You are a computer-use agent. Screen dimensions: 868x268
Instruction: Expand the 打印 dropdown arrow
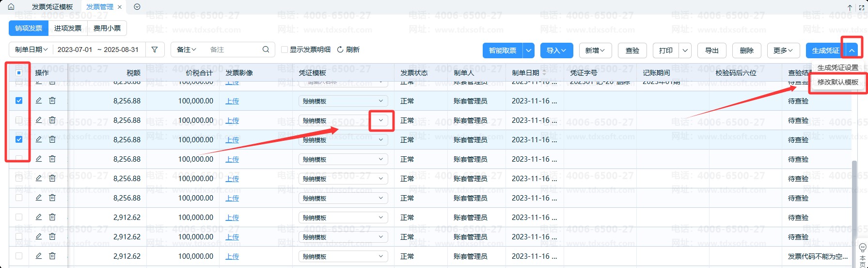pos(685,50)
